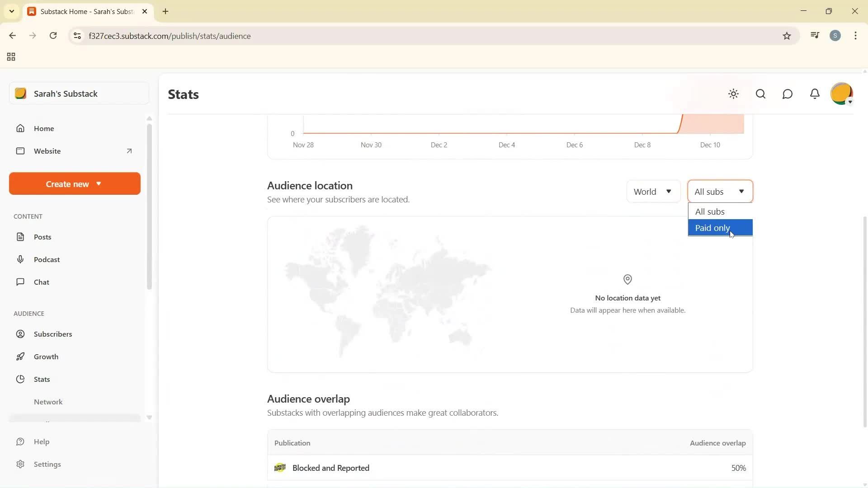Open Subscribers via the people icon
This screenshot has height=488, width=868.
click(53, 334)
